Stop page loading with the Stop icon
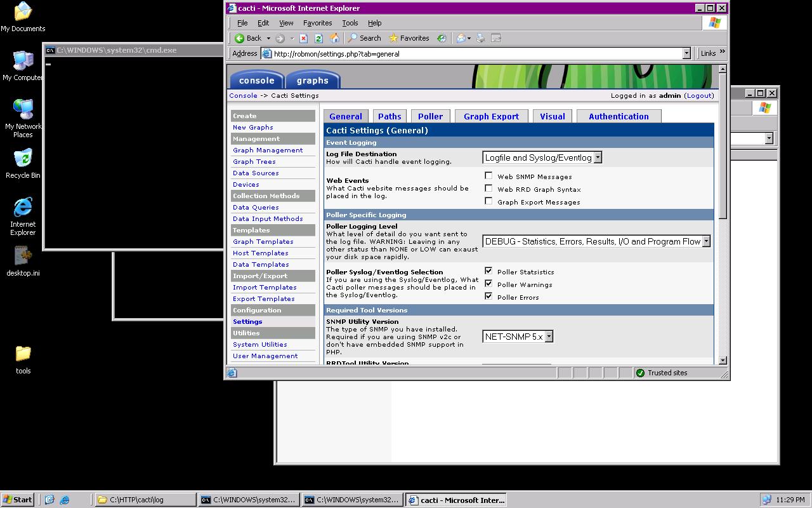Image resolution: width=812 pixels, height=508 pixels. pos(303,38)
